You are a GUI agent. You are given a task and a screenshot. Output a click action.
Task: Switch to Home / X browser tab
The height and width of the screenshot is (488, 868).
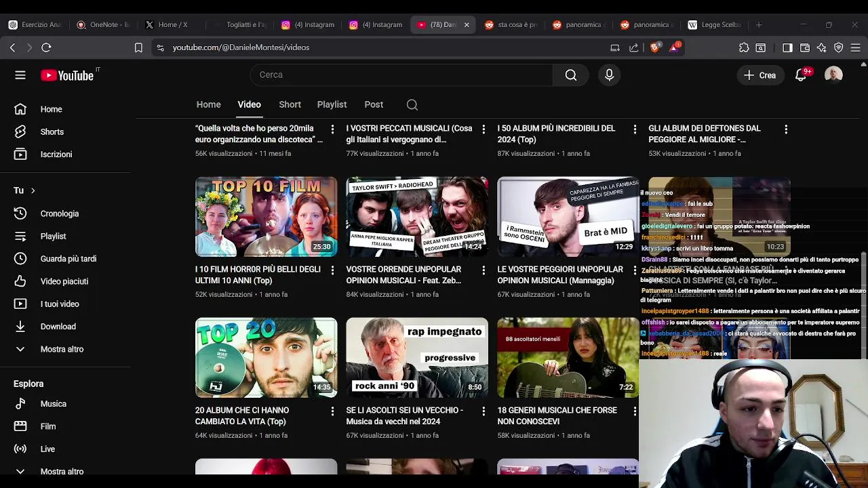click(x=171, y=25)
